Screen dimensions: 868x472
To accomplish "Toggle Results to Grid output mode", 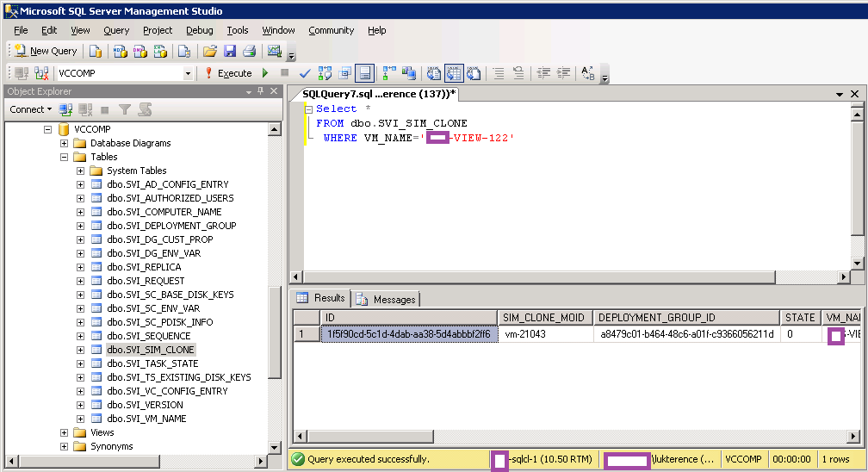I will tap(454, 73).
